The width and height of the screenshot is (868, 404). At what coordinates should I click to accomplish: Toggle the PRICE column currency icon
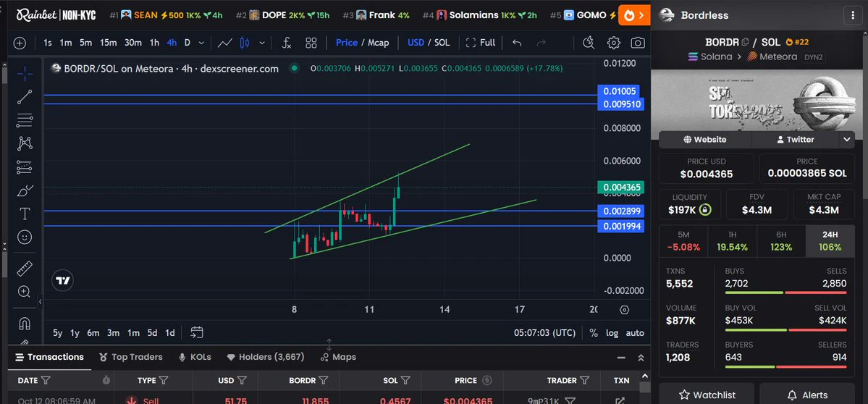tap(486, 380)
